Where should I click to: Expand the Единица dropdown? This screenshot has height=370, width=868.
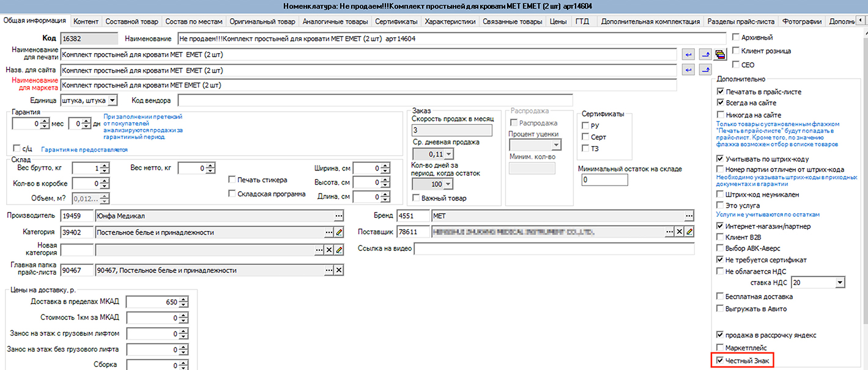(x=113, y=100)
